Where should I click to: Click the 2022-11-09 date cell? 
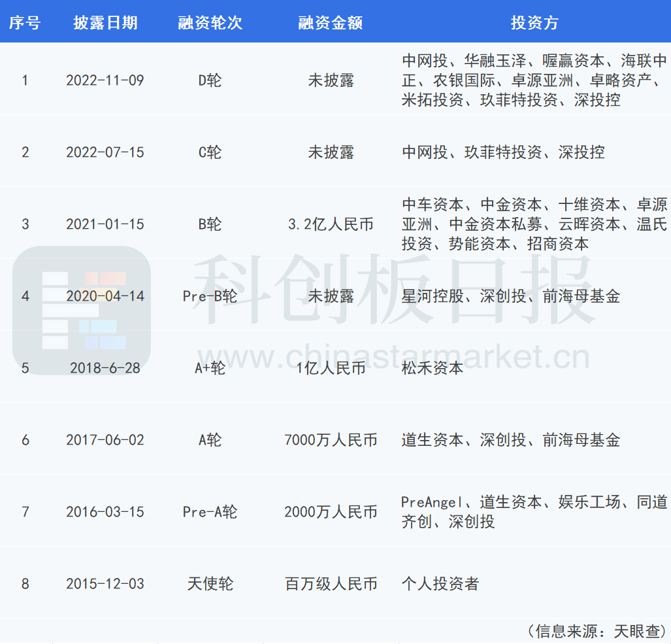[x=105, y=80]
